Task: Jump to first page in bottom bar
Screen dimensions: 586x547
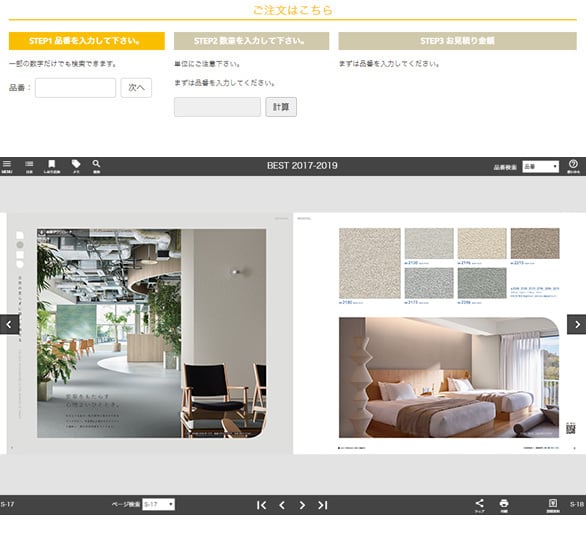Action: point(262,505)
